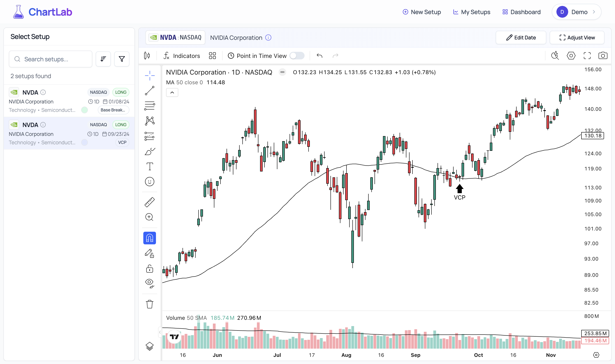Open New Setup in top navigation
The width and height of the screenshot is (615, 364).
(422, 12)
